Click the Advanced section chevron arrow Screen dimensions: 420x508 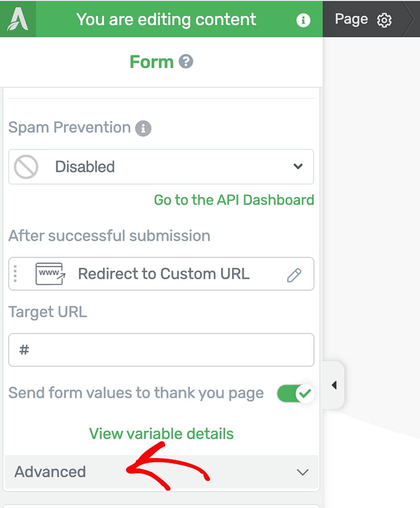pyautogui.click(x=302, y=472)
